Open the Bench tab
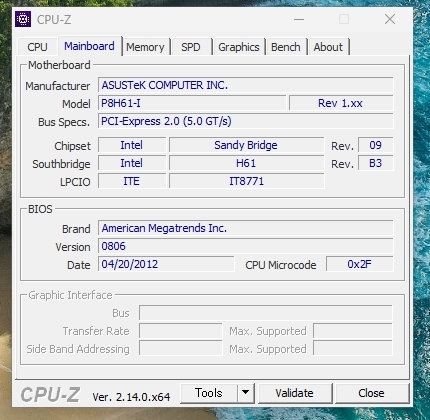 (286, 47)
